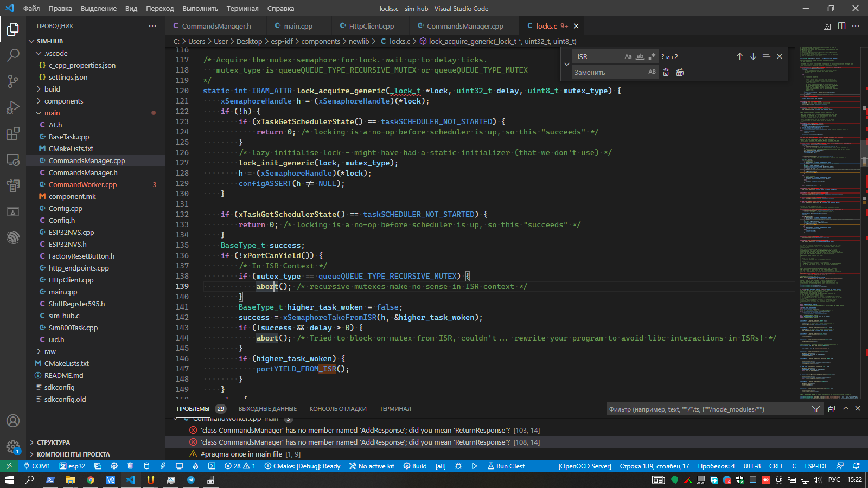Collapse the main folder in explorer
This screenshot has height=488, width=868.
click(52, 113)
